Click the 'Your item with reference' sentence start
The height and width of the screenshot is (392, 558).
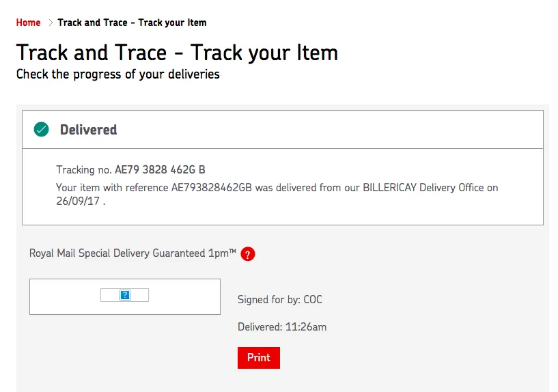112,187
